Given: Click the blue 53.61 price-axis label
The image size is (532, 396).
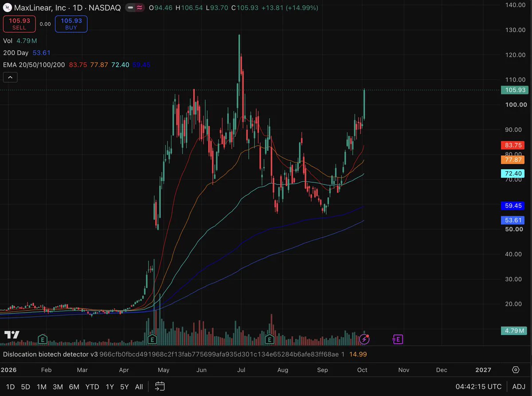Looking at the screenshot, I should click(x=512, y=220).
